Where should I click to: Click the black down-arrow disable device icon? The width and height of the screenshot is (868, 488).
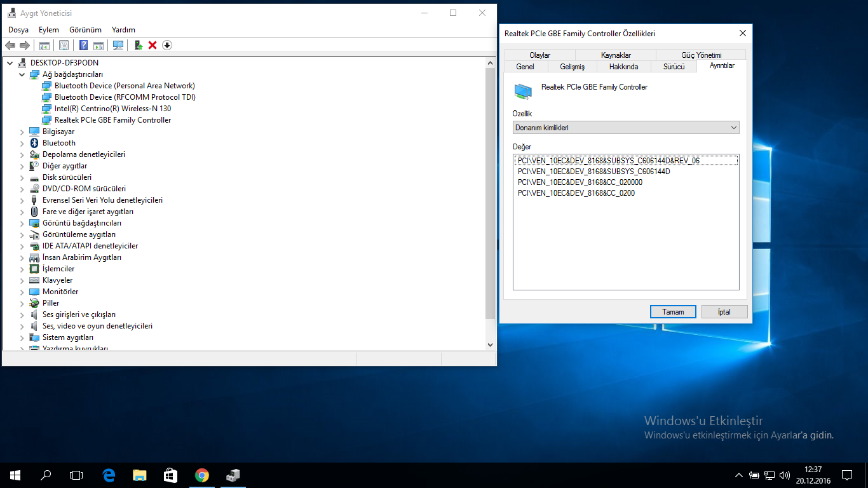[167, 45]
